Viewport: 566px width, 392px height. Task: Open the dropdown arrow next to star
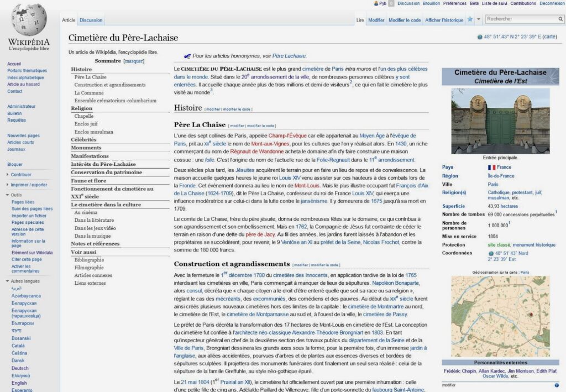[479, 20]
